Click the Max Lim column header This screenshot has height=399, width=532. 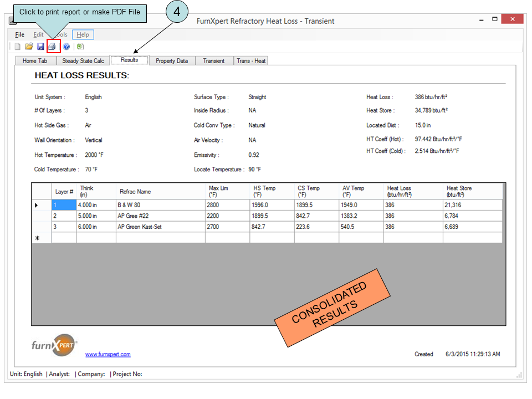pyautogui.click(x=227, y=191)
